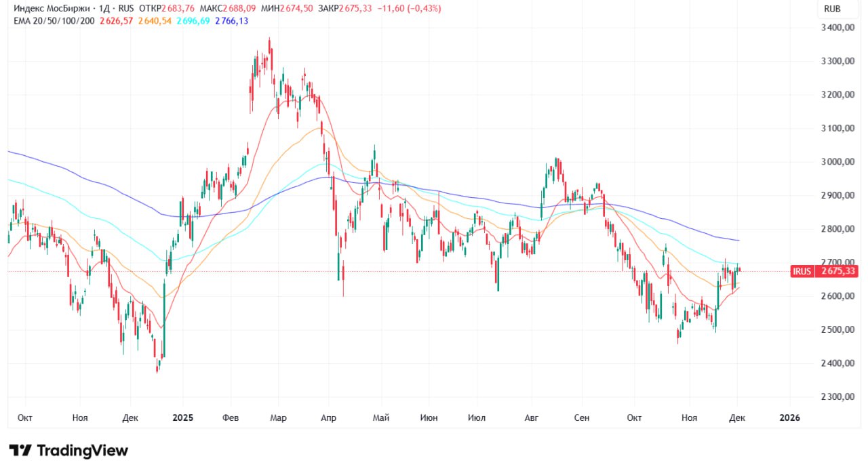868x473 pixels.
Task: Click the cyan EMA value 2696,69
Action: (x=194, y=21)
